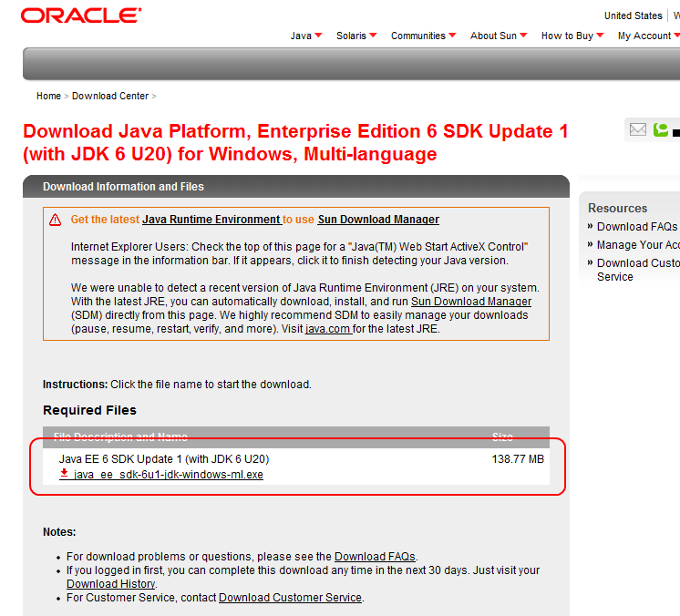Viewport: 680px width, 616px height.
Task: Open the Solaris dropdown menu
Action: coord(356,36)
